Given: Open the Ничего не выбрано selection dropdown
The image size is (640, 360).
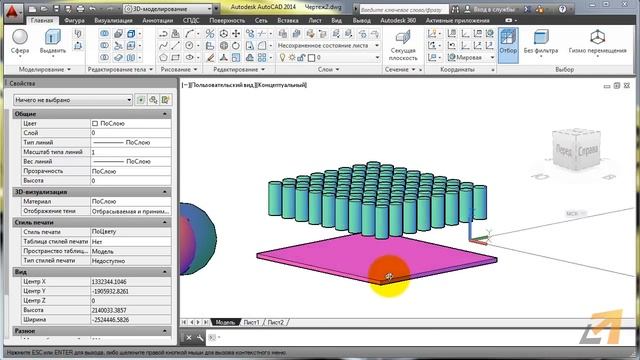Looking at the screenshot, I should [x=72, y=100].
